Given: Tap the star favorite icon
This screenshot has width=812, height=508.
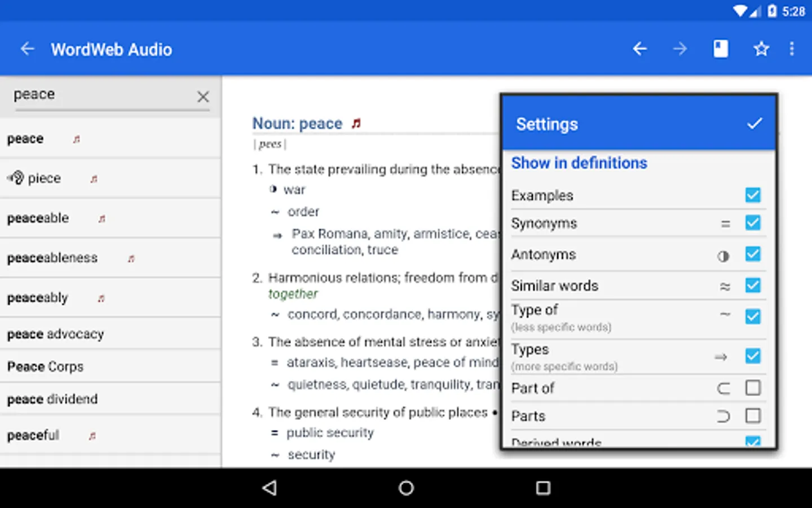Looking at the screenshot, I should point(761,49).
